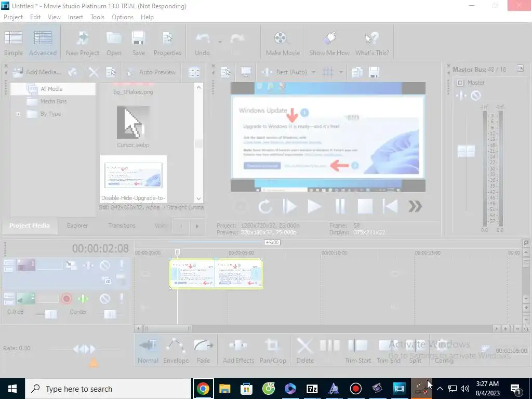Click media list scroll up arrow

[x=199, y=87]
